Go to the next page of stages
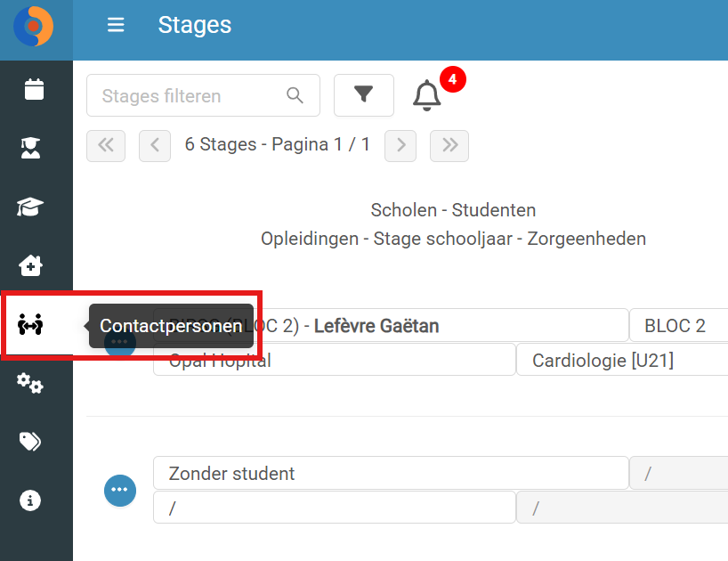The width and height of the screenshot is (728, 561). pyautogui.click(x=400, y=146)
